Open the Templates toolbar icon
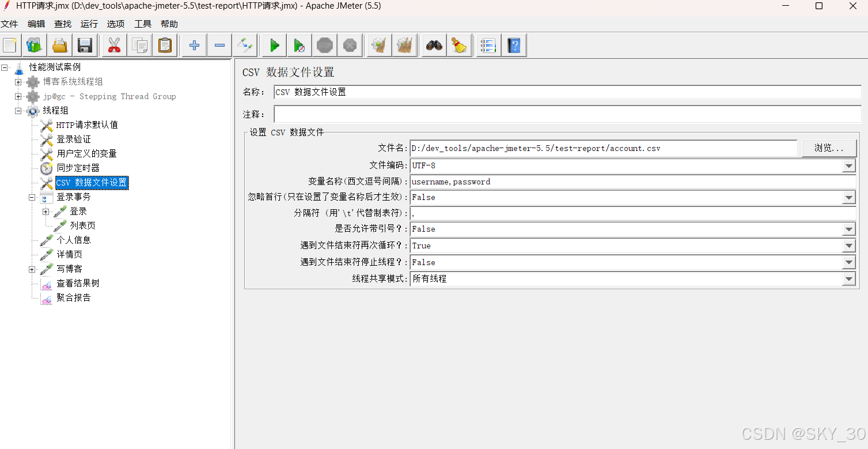 35,45
